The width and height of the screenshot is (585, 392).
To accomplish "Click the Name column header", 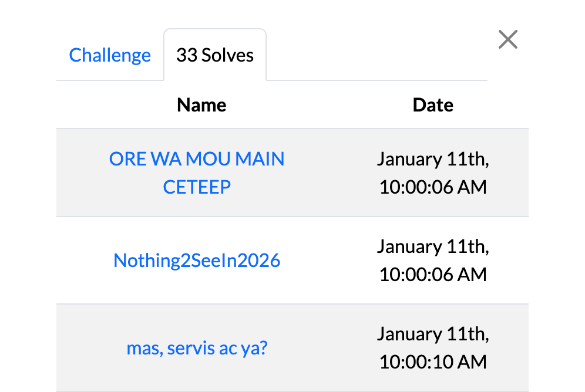I will coord(201,105).
